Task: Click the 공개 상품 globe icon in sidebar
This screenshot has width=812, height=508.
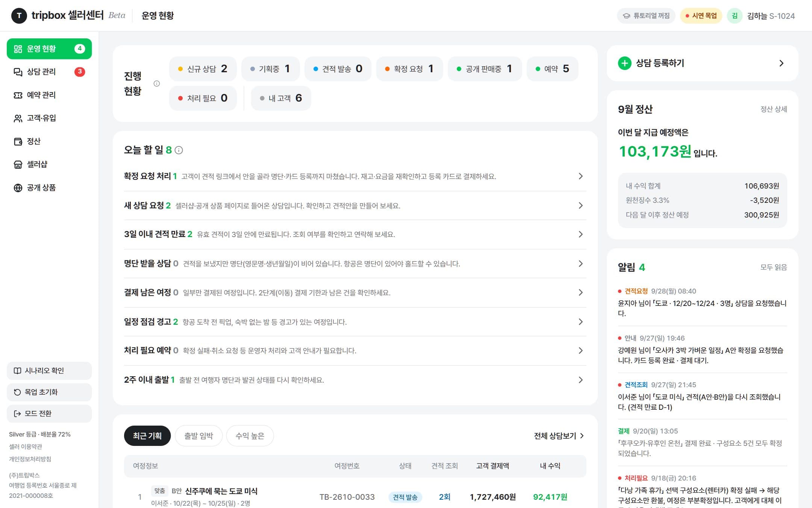Action: (x=18, y=188)
